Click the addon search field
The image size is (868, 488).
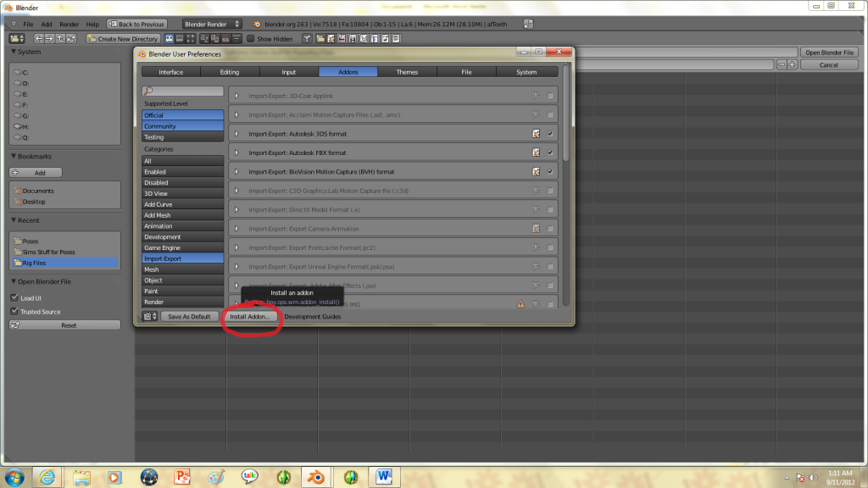[x=183, y=91]
